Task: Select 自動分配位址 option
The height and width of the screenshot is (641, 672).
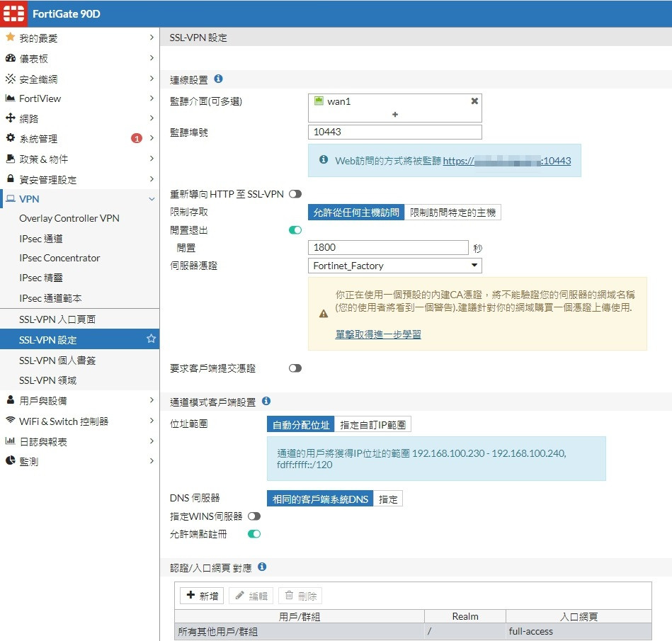Action: point(301,424)
